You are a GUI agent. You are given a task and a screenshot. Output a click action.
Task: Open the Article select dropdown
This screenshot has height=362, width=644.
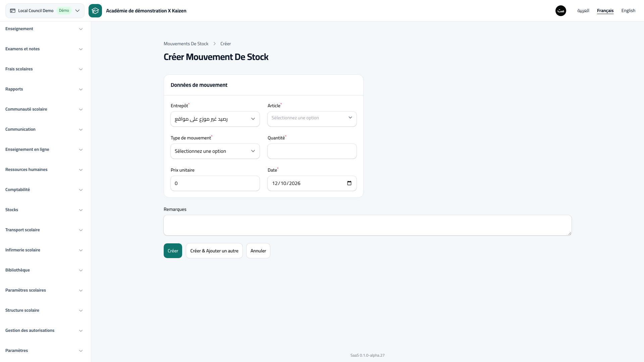point(312,119)
